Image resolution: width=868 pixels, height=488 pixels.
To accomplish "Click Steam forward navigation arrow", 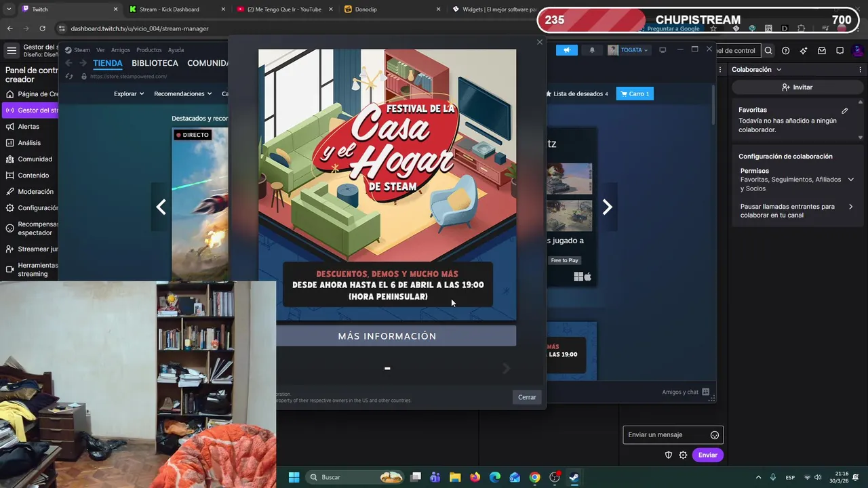I will [x=83, y=63].
